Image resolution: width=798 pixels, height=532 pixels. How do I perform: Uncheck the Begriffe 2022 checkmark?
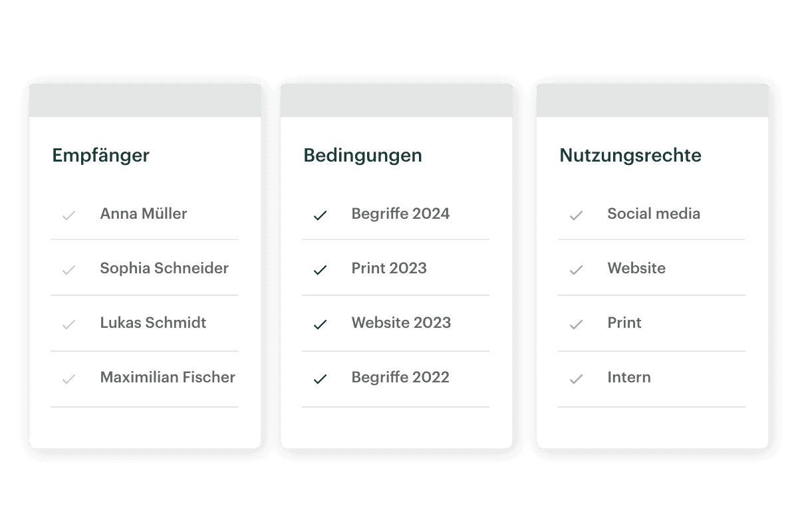tap(321, 379)
